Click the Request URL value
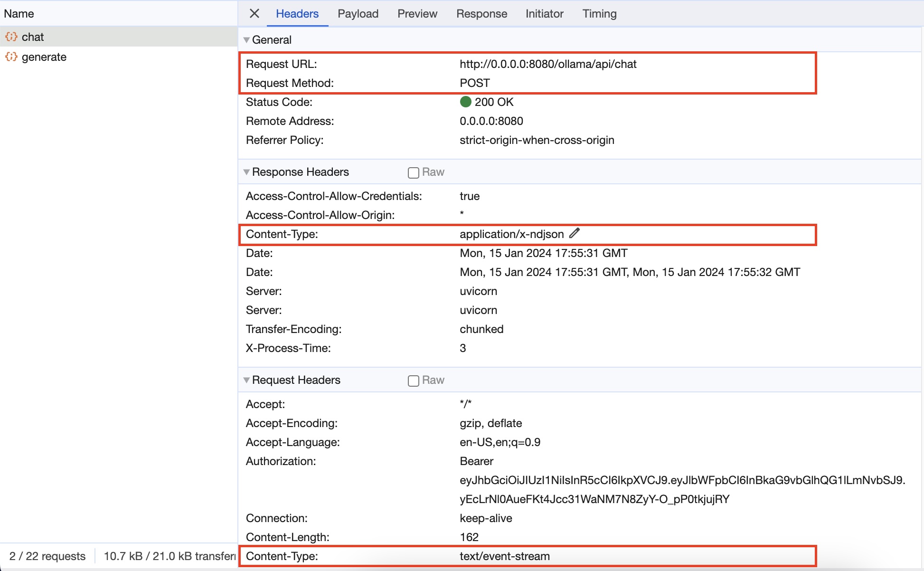The height and width of the screenshot is (571, 924). 548,64
